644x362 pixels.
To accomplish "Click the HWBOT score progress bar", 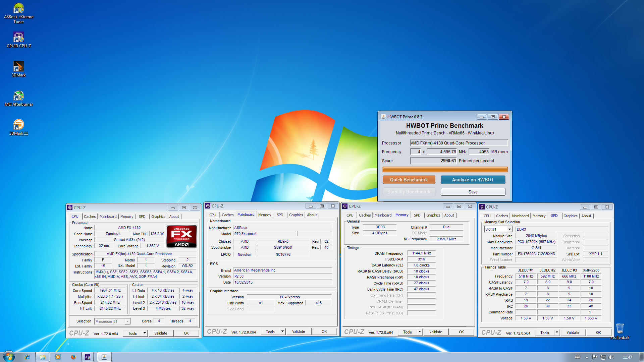I will (445, 169).
